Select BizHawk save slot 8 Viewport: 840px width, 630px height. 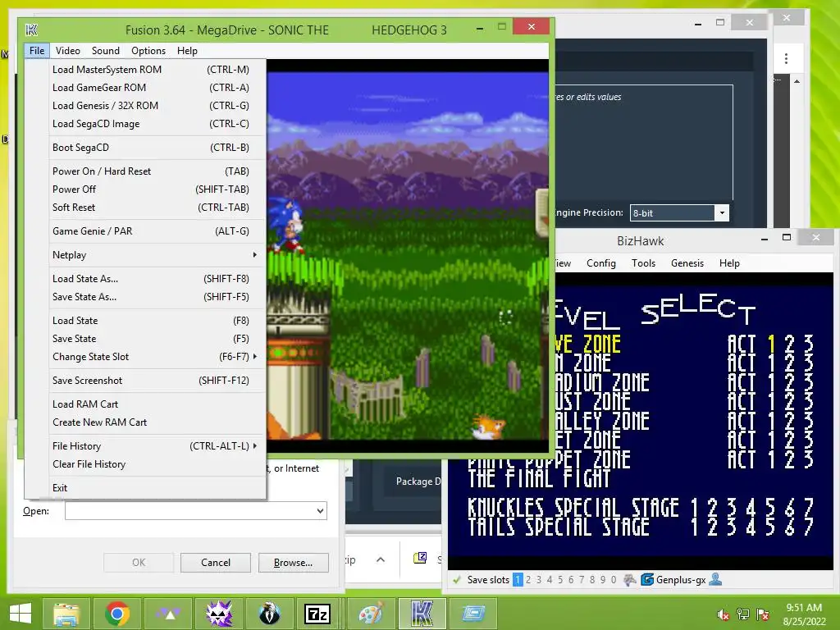click(592, 580)
